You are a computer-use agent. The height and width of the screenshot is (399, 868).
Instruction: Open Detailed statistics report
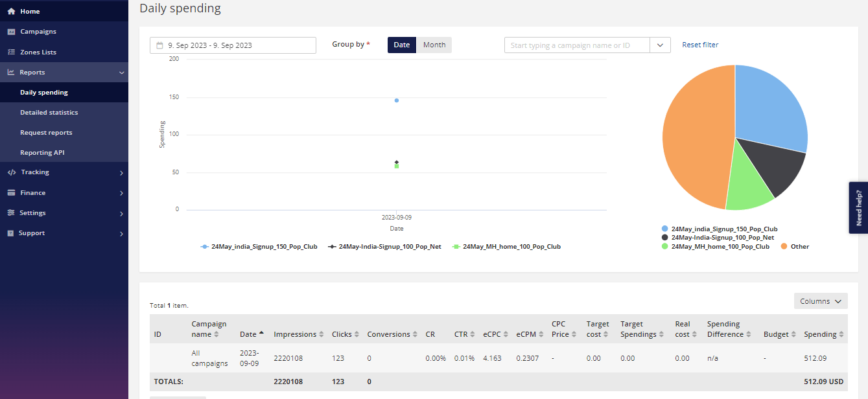coord(49,113)
